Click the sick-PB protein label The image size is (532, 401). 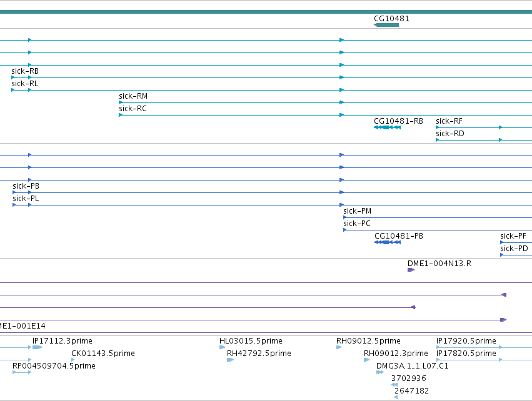click(x=26, y=186)
